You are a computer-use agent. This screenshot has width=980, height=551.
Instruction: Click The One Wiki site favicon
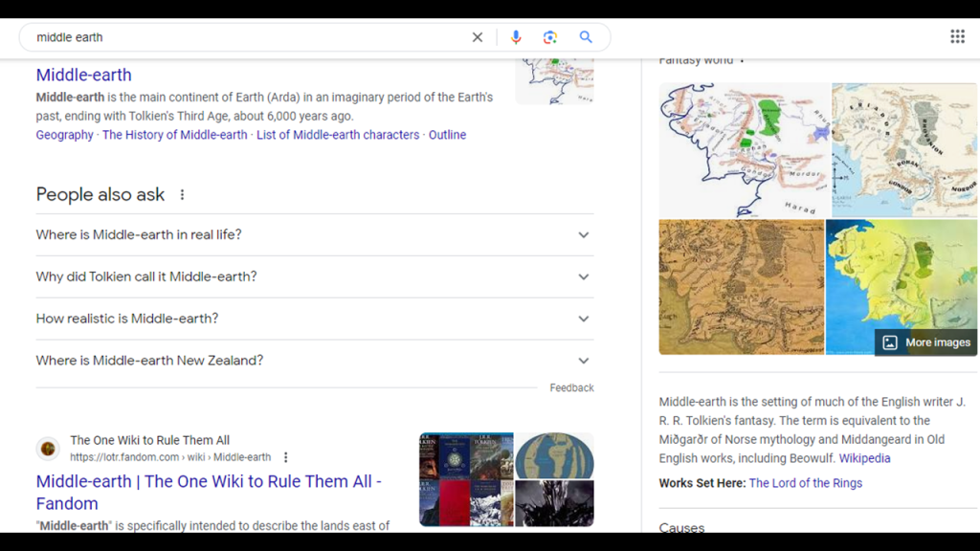click(48, 449)
